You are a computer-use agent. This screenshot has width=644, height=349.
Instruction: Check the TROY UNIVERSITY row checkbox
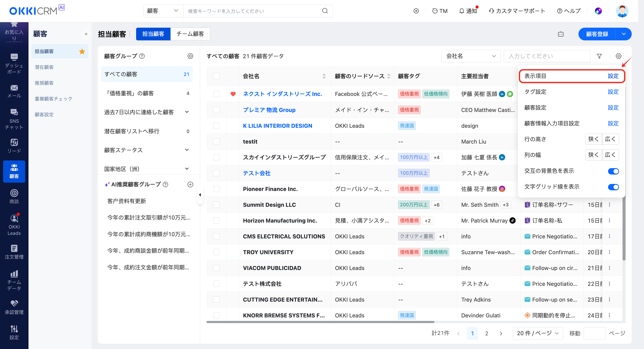pyautogui.click(x=216, y=252)
